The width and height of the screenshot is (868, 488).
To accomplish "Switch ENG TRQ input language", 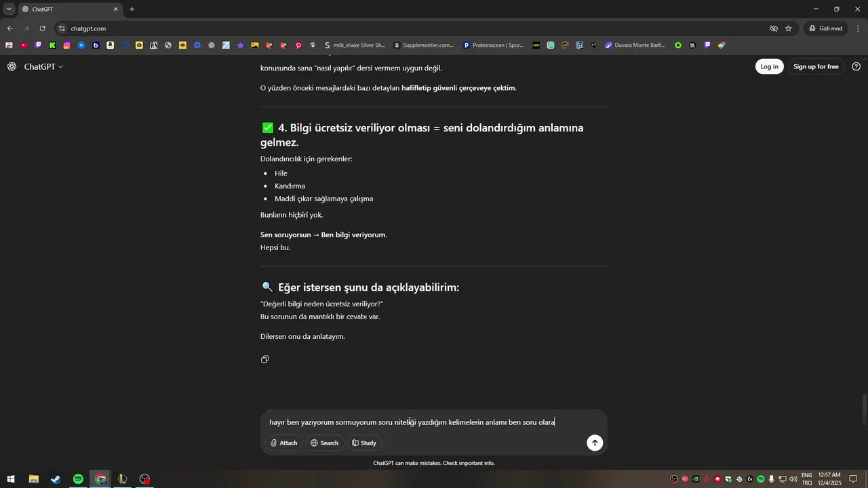I will (807, 479).
